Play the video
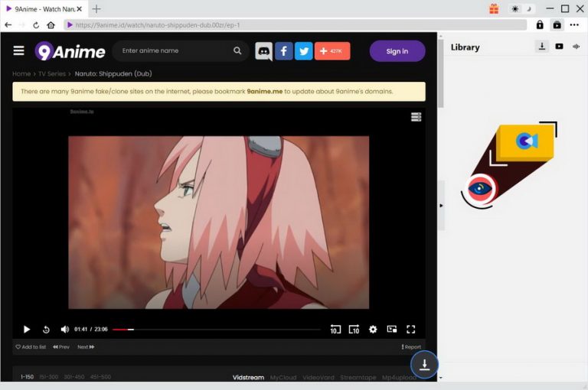This screenshot has width=588, height=390. [27, 330]
